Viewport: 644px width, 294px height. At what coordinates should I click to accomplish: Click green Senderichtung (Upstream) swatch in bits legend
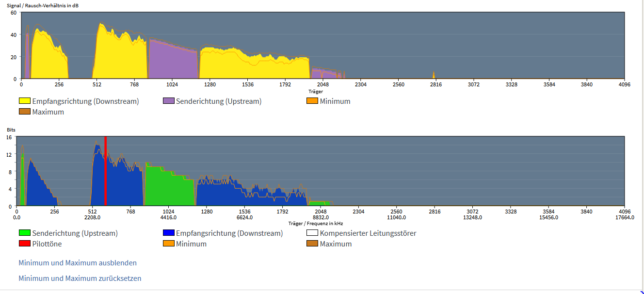coord(25,233)
